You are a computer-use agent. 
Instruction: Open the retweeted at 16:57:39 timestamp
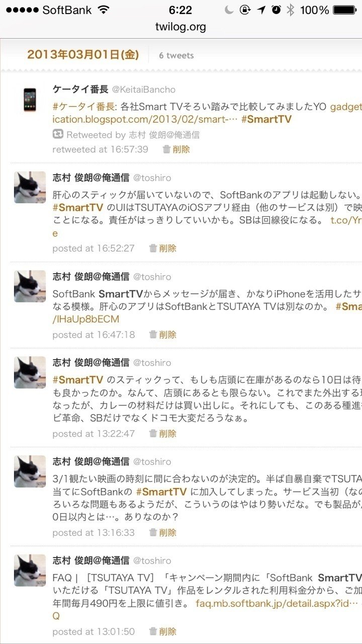tap(101, 149)
